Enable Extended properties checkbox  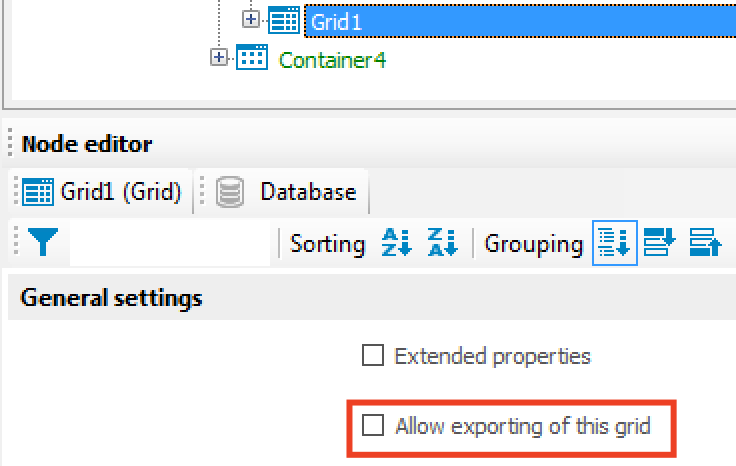pos(373,355)
